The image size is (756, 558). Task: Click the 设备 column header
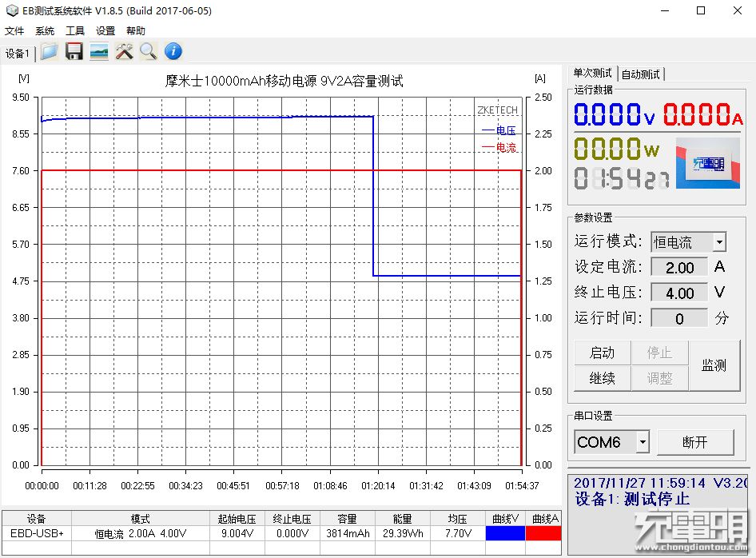pos(37,519)
